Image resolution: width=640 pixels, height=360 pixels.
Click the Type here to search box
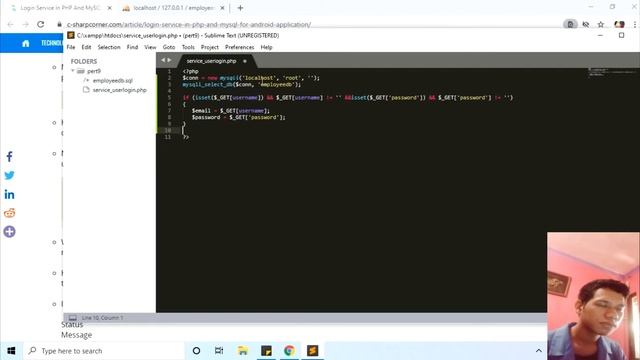pyautogui.click(x=104, y=351)
